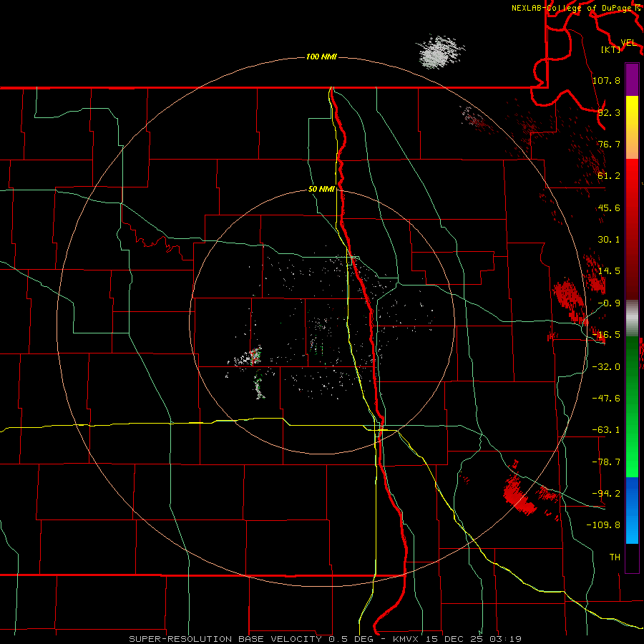Select the 45.6 legend value
644x644 pixels.
click(x=609, y=208)
